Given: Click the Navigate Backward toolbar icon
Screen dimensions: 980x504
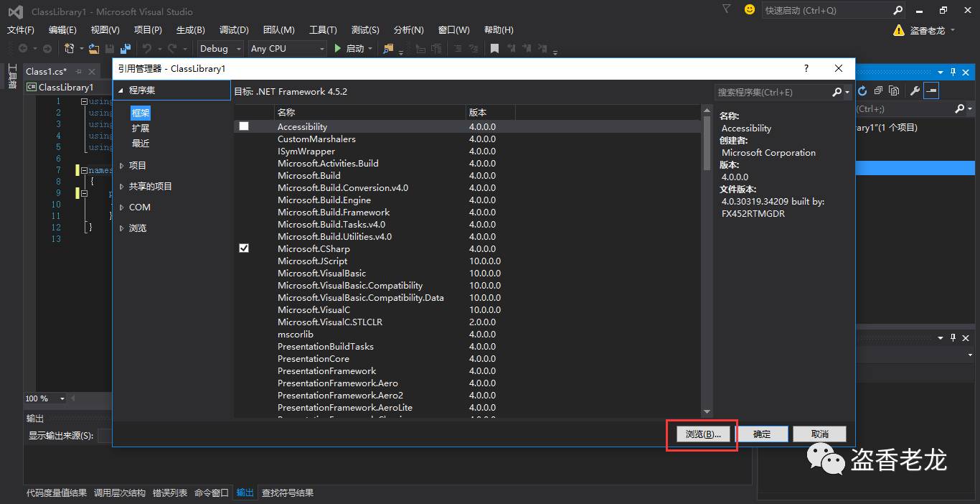Looking at the screenshot, I should pos(24,48).
